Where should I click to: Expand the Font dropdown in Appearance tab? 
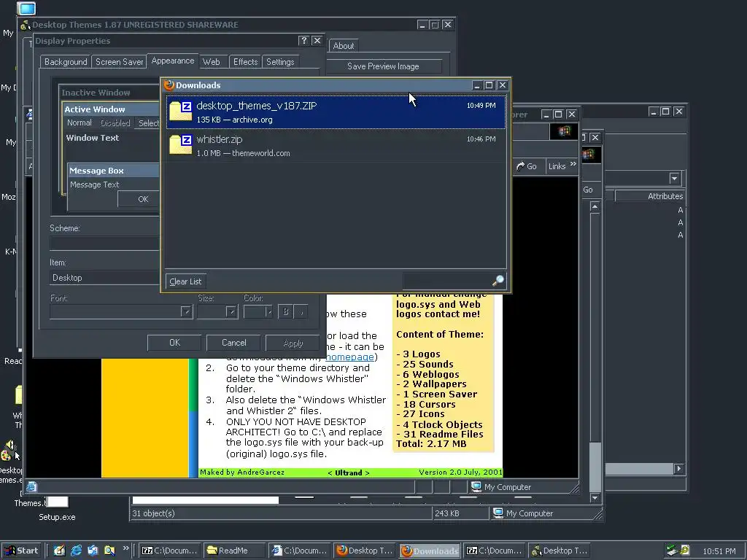pos(186,312)
